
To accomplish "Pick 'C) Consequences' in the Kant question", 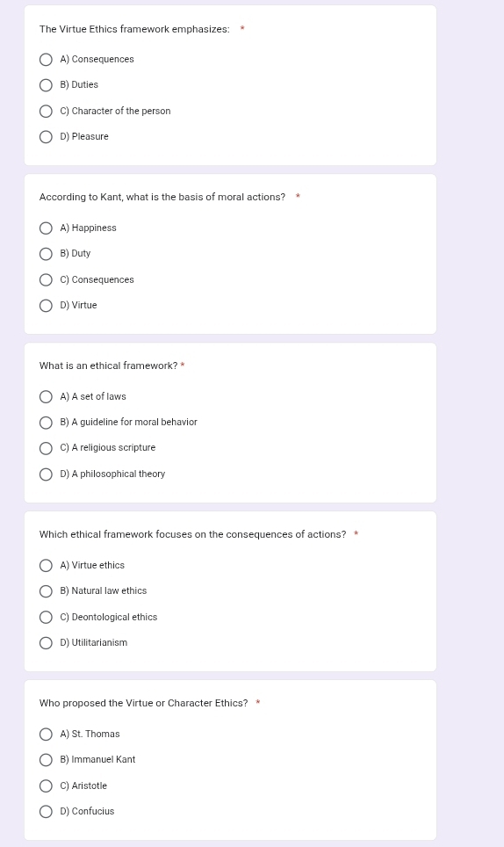I will [46, 279].
